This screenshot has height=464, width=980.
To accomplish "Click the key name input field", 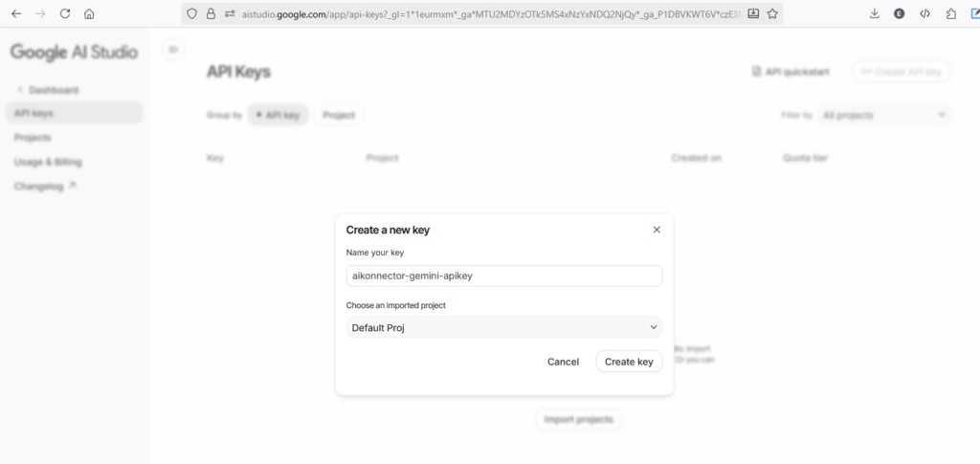I will click(504, 276).
